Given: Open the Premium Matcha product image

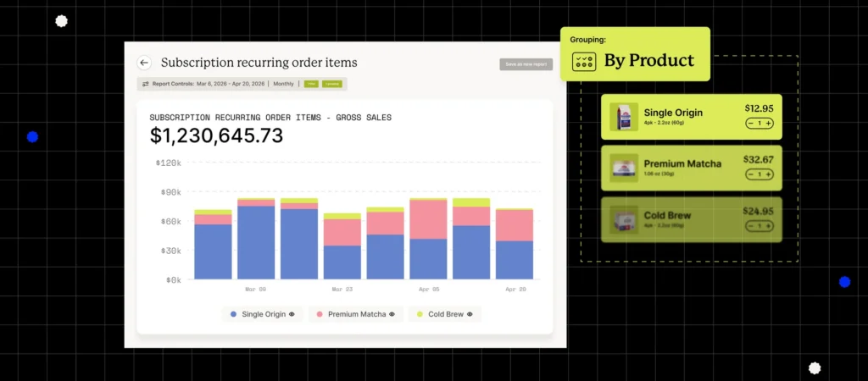Looking at the screenshot, I should coord(624,168).
